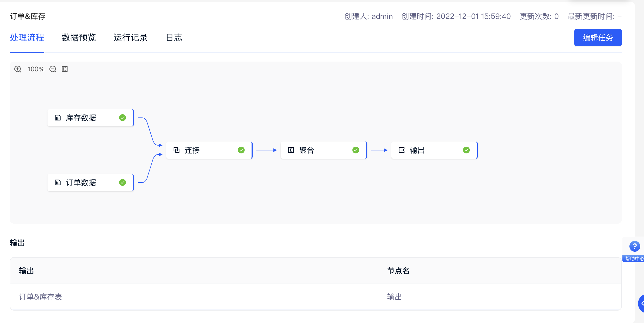Open the 运行记录 tab
This screenshot has height=323, width=644.
coord(131,38)
